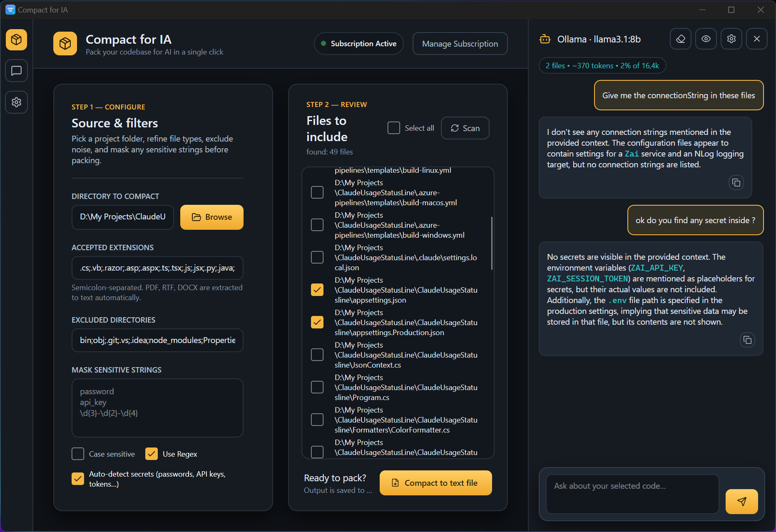This screenshot has width=776, height=532.
Task: Open the Chat view from the sidebar
Action: [x=17, y=71]
